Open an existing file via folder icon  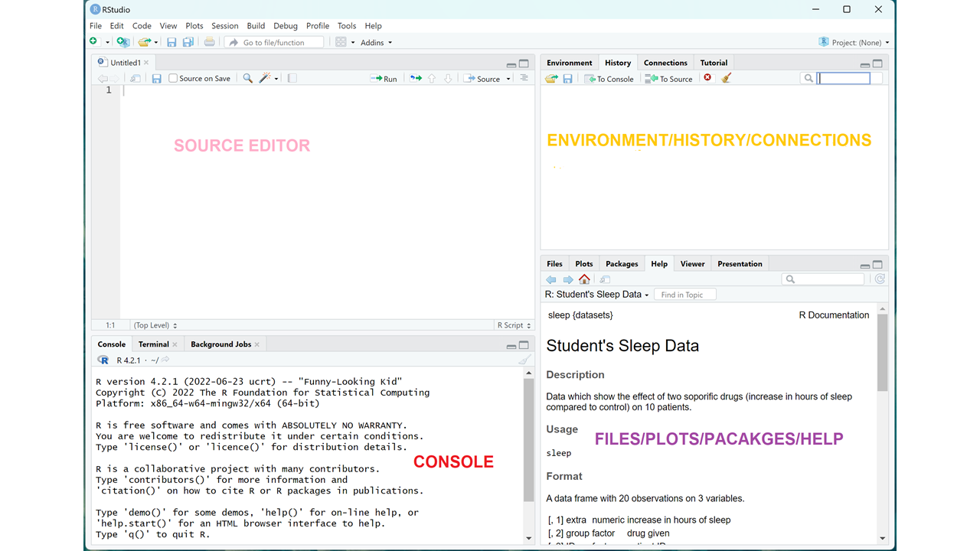point(143,42)
